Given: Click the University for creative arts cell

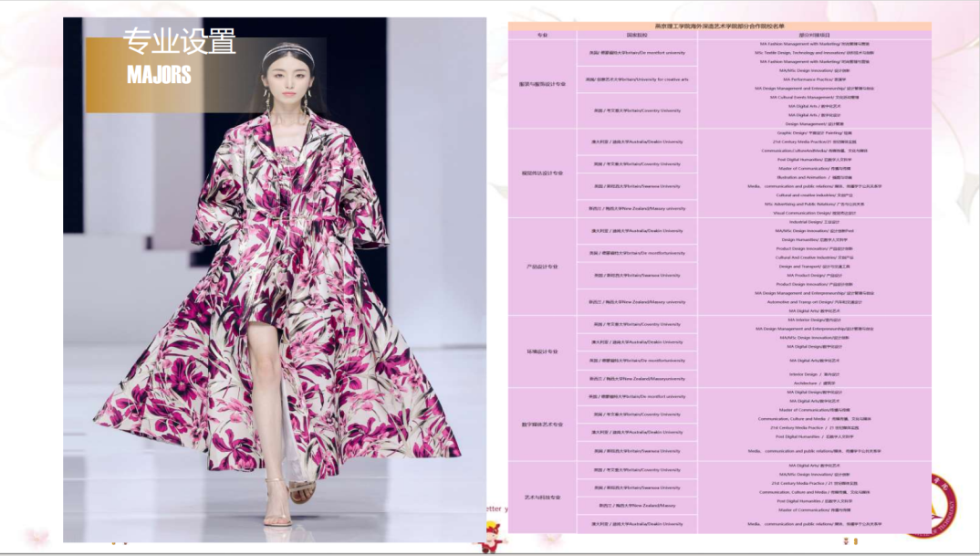Looking at the screenshot, I should click(637, 79).
